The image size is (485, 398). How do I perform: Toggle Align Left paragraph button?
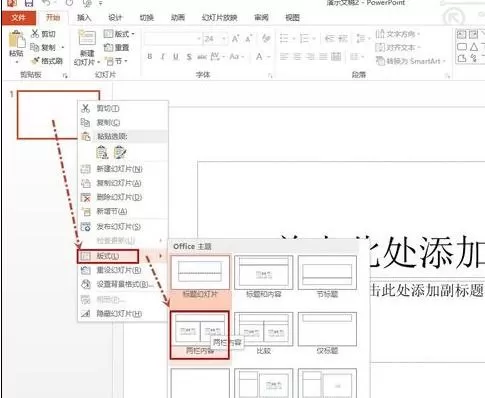(284, 57)
